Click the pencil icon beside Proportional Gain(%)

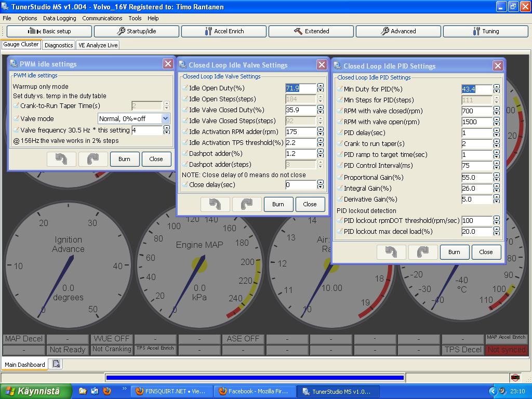click(x=340, y=178)
